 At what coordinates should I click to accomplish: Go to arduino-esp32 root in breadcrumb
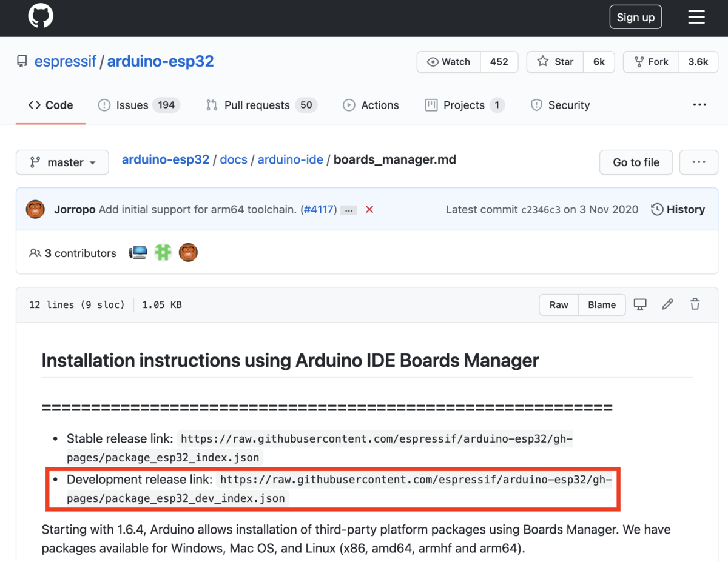tap(166, 159)
